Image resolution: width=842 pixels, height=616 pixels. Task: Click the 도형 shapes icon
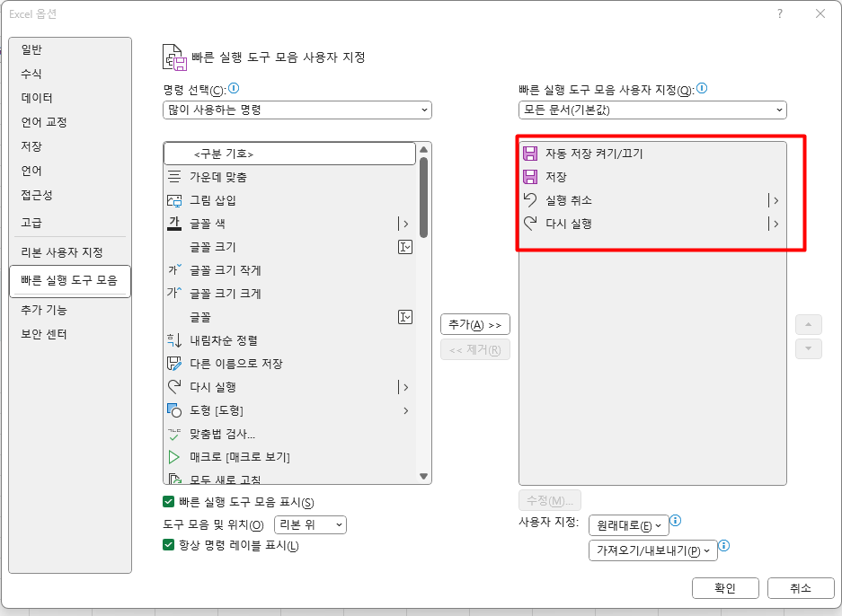[x=174, y=410]
